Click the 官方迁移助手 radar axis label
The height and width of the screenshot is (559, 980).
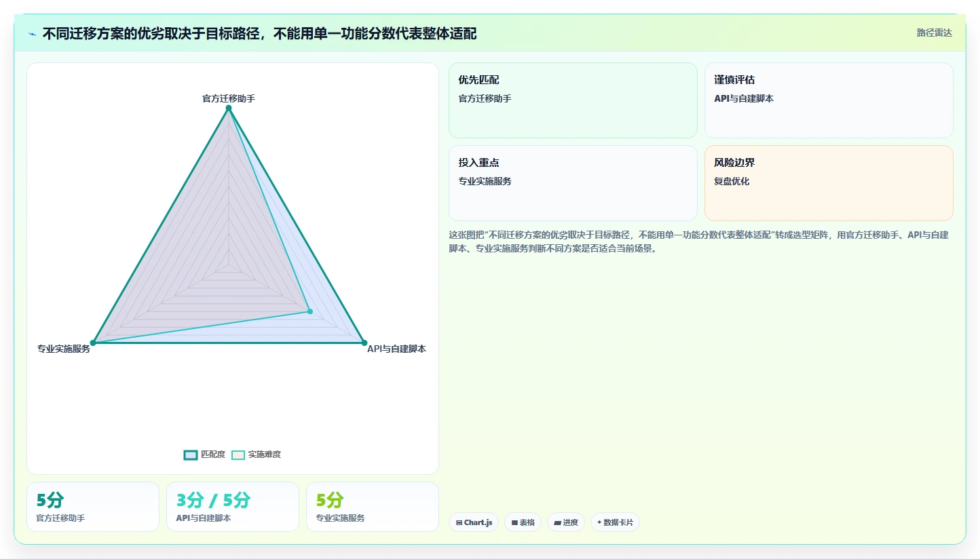coord(229,98)
